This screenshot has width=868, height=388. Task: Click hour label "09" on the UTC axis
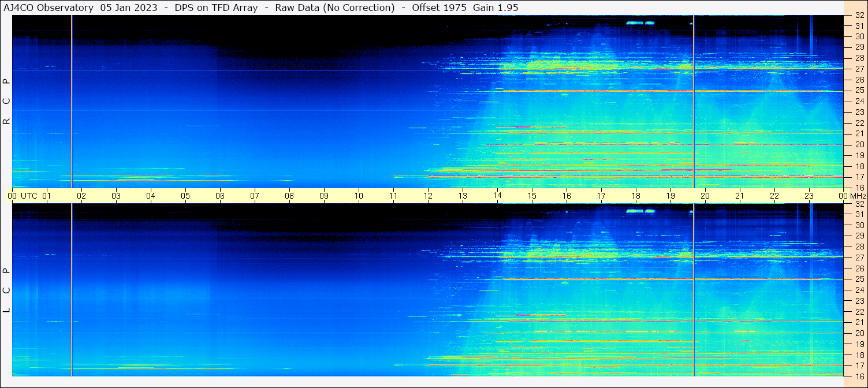(x=324, y=196)
